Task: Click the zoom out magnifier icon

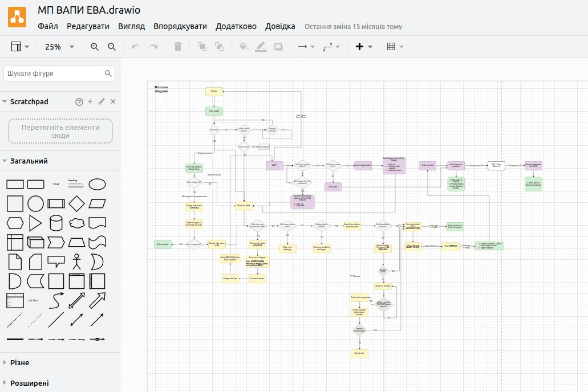Action: click(112, 47)
